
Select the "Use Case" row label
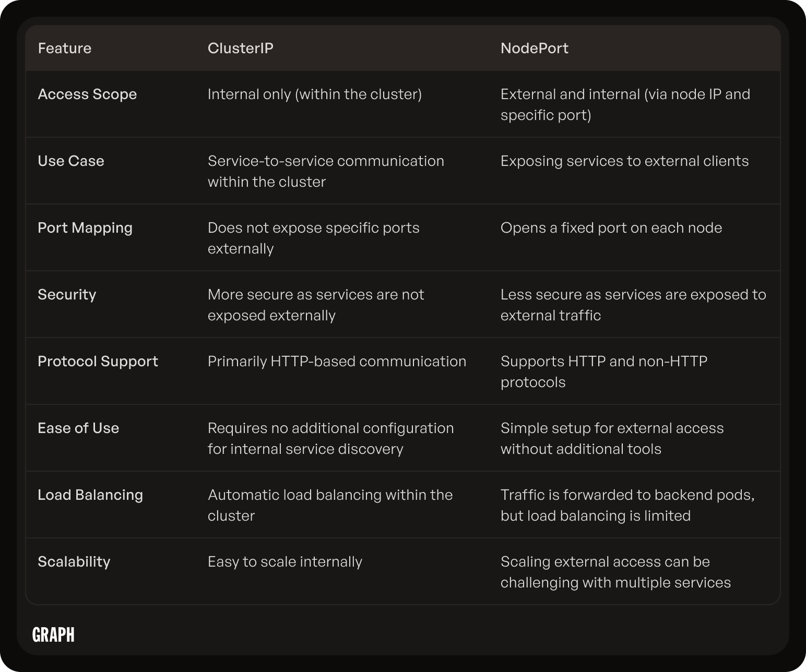coord(71,161)
